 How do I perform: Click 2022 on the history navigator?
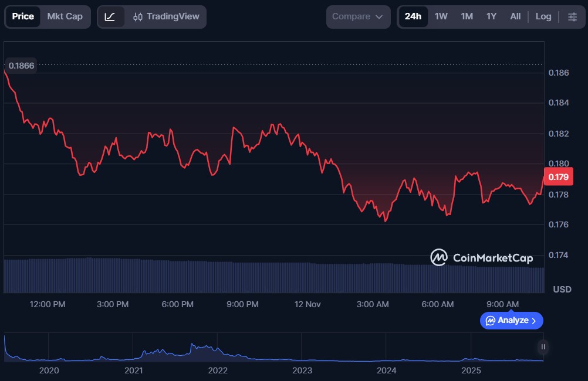pos(218,370)
